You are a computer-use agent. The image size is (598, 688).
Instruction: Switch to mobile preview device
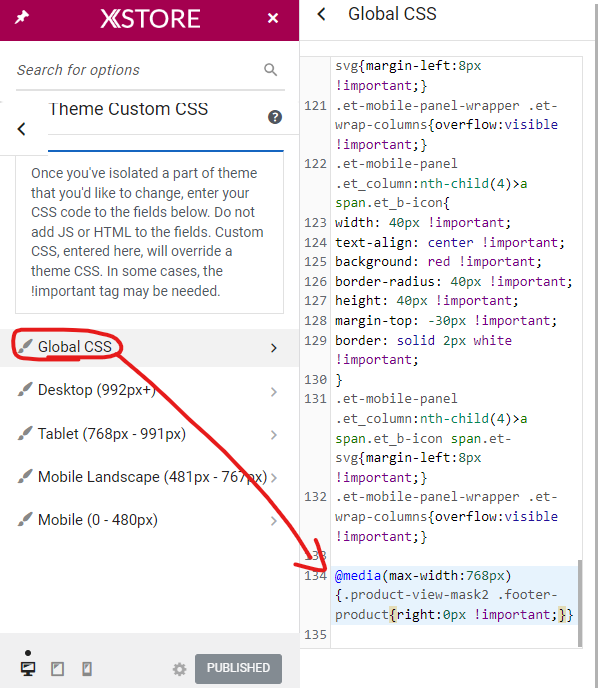coord(87,669)
